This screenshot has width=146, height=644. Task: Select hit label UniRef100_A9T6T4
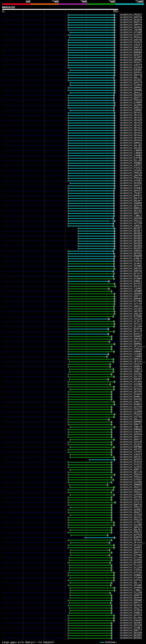[x=131, y=615]
